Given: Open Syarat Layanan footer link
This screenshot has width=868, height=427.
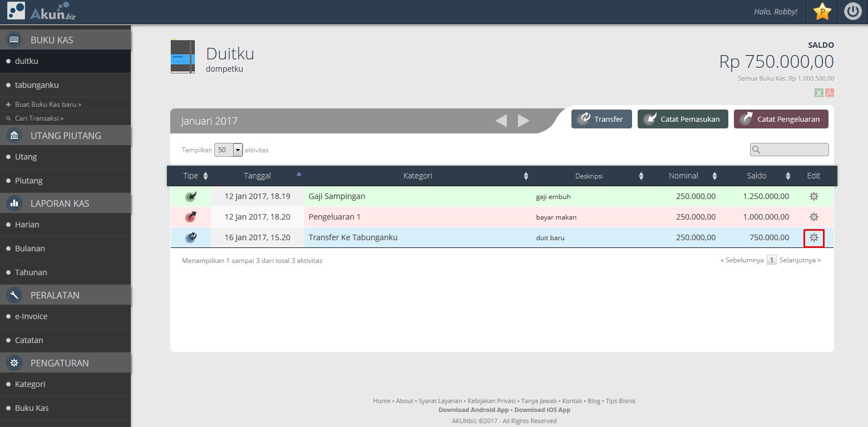Looking at the screenshot, I should (440, 401).
